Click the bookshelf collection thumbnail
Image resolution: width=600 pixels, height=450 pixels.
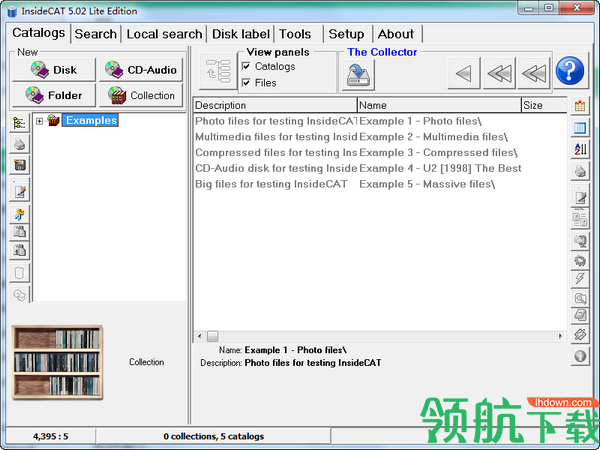(57, 362)
